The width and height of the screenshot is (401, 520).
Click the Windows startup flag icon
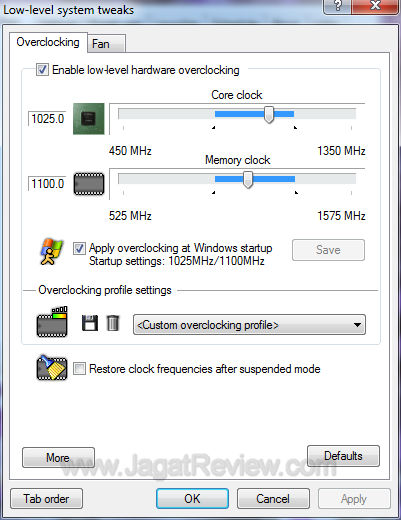tap(52, 251)
